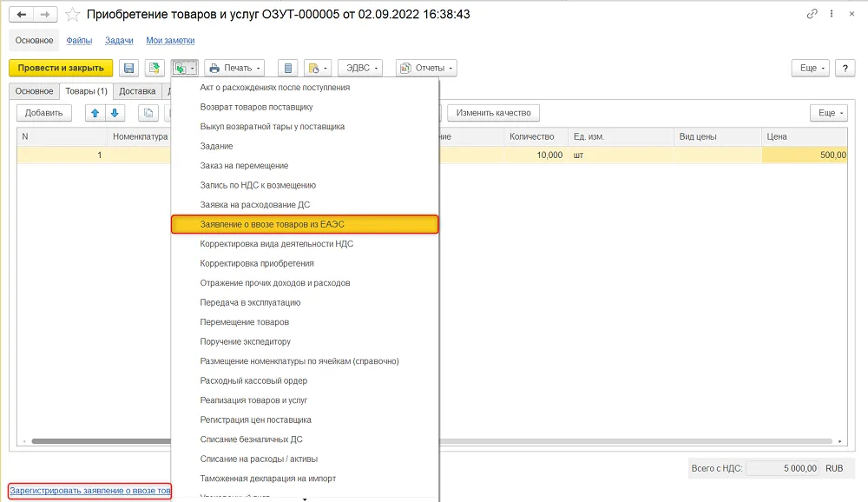Screen dimensions: 868x502
Task: Choose Возврат товаров поставщику menu entry
Action: coord(256,107)
